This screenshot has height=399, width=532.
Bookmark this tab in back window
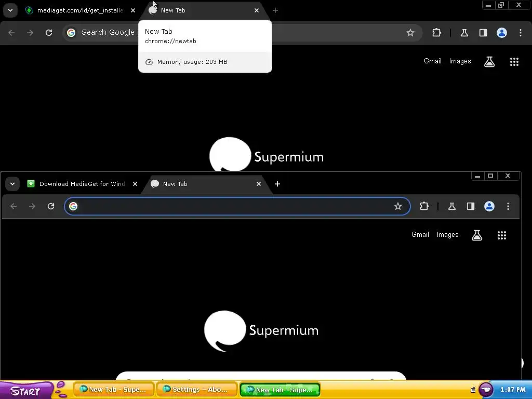(410, 33)
